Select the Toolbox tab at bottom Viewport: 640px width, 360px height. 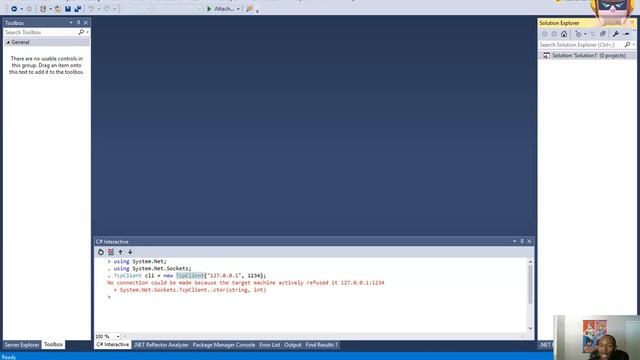[53, 345]
